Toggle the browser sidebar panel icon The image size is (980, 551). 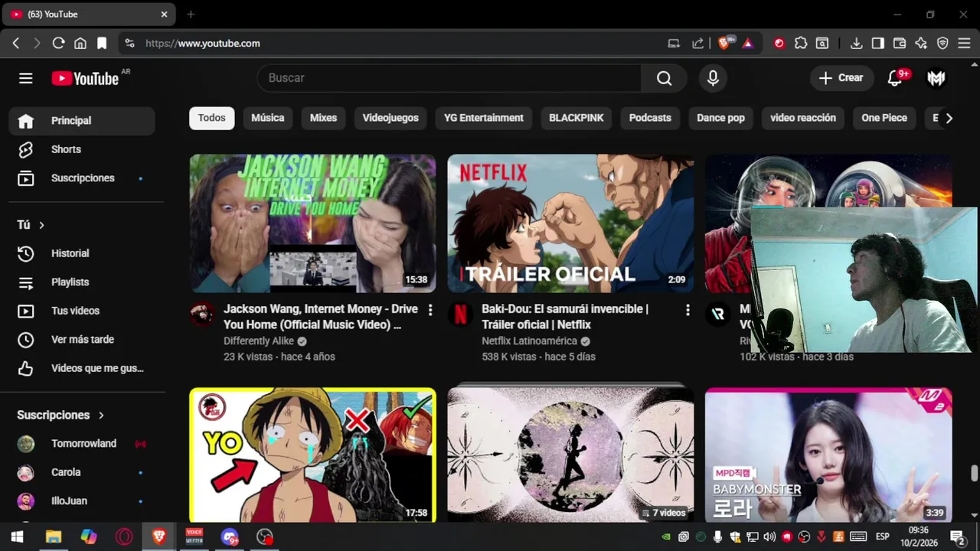coord(878,44)
